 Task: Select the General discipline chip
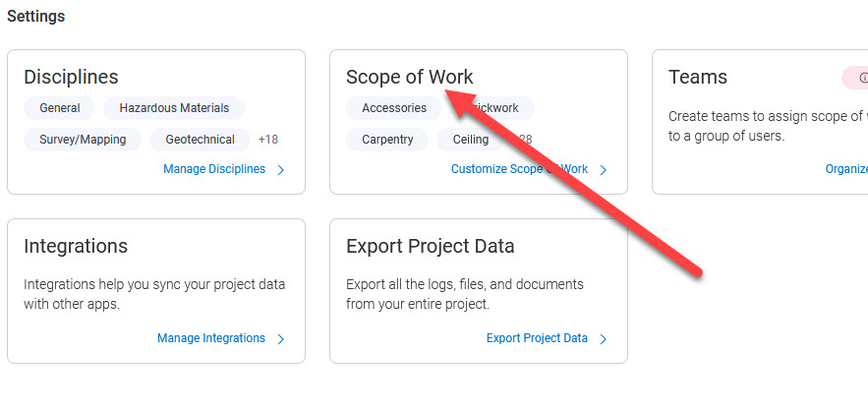[x=60, y=108]
